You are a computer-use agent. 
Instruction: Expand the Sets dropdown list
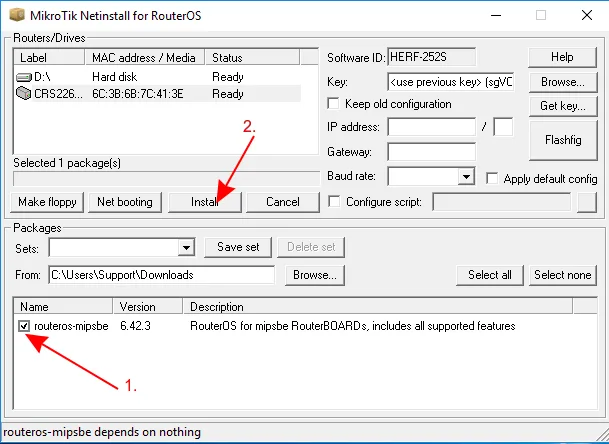click(186, 247)
